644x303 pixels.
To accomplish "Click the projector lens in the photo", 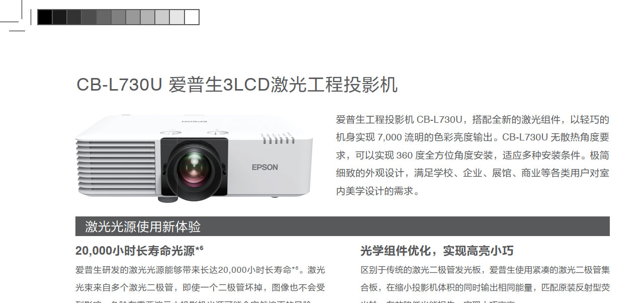I will pos(193,170).
